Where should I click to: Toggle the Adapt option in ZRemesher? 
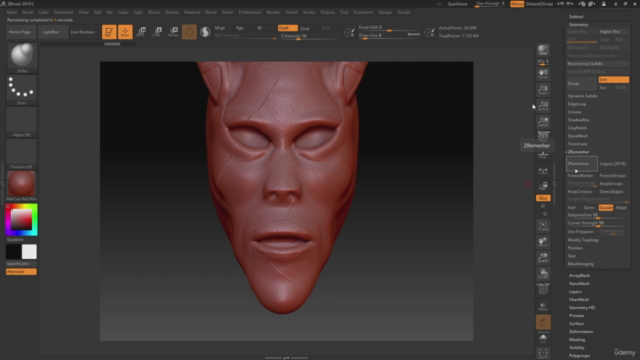point(621,207)
